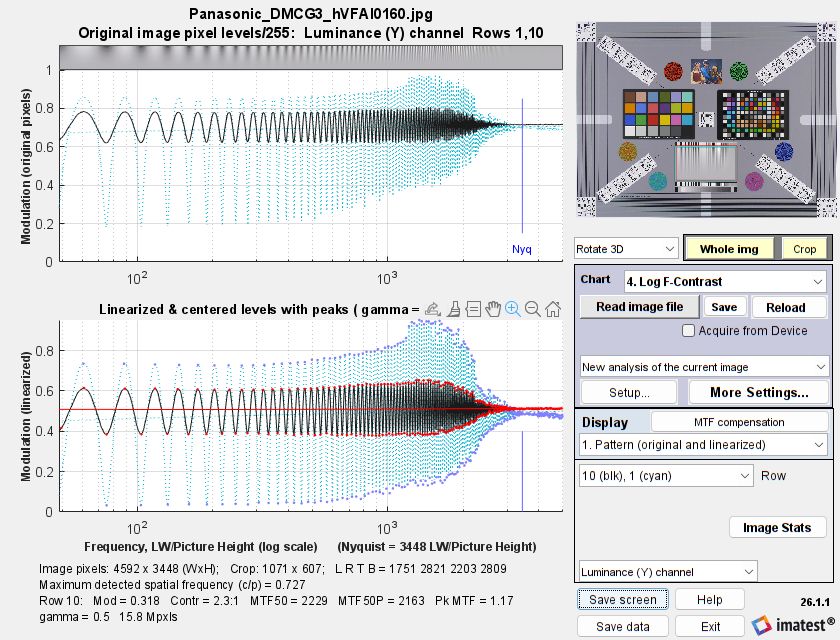Activate the data tips icon
Viewport: 840px width, 640px height.
(x=473, y=309)
